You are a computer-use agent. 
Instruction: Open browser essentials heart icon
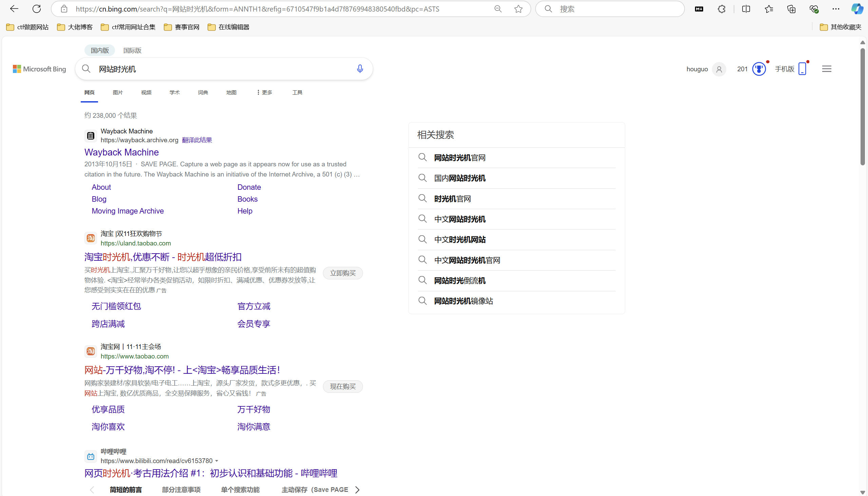813,9
